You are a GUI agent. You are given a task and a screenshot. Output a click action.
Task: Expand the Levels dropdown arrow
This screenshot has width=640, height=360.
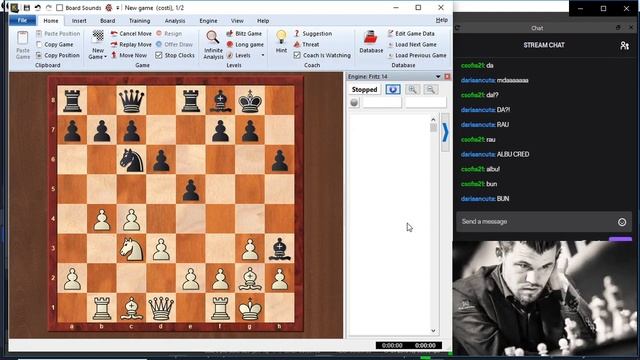(x=262, y=55)
